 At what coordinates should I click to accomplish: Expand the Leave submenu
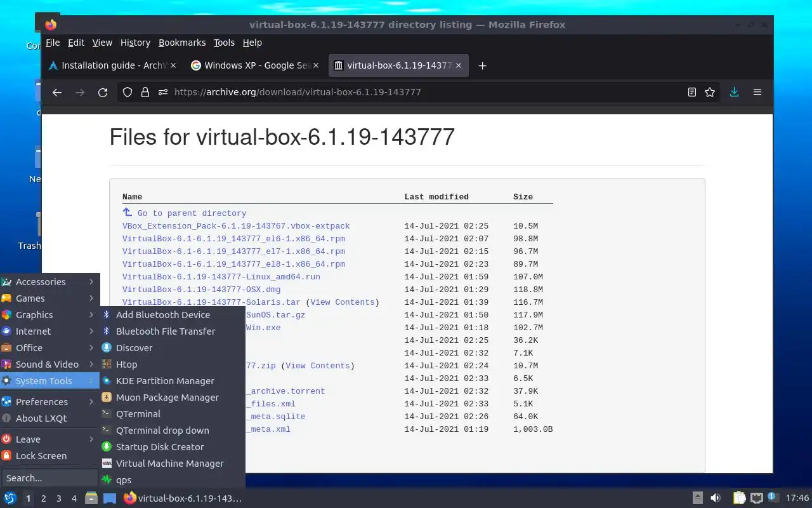49,439
